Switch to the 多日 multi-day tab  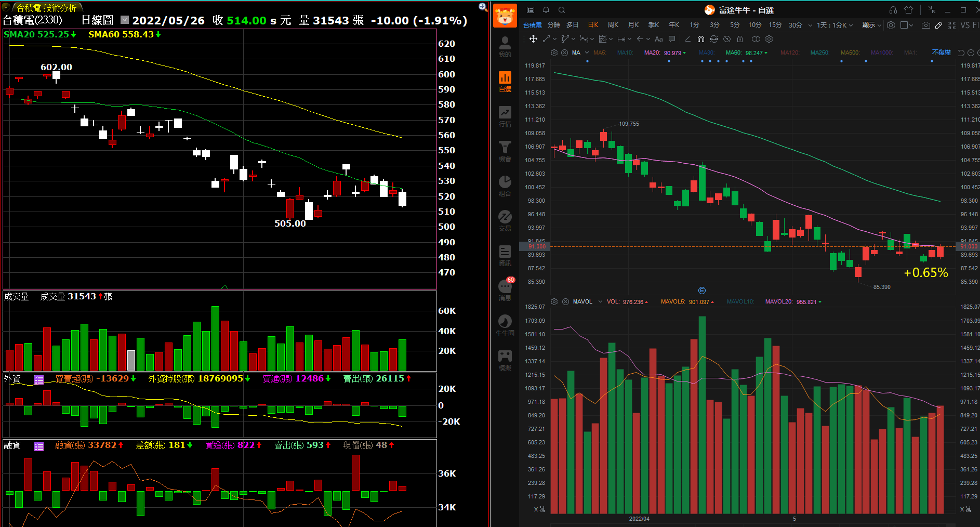(573, 25)
